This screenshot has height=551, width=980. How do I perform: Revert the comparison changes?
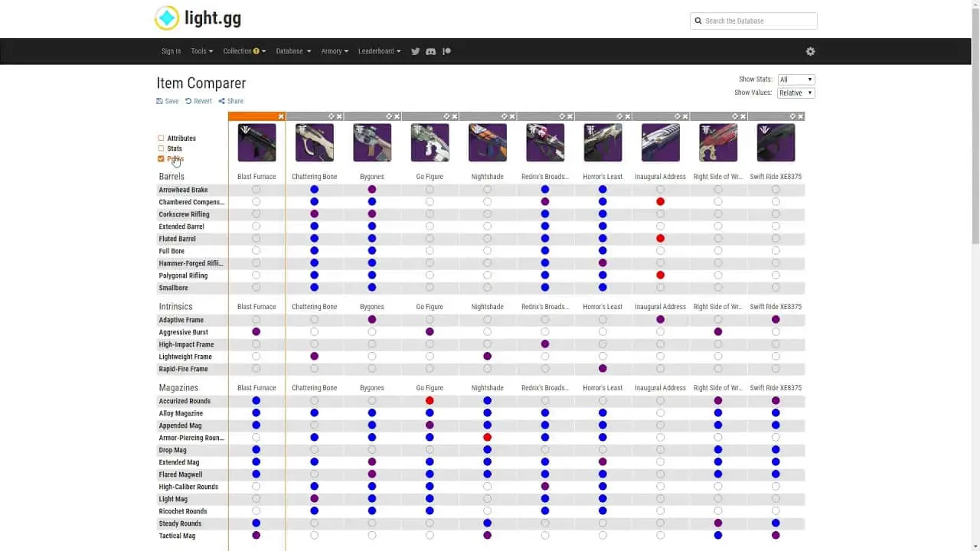tap(198, 101)
